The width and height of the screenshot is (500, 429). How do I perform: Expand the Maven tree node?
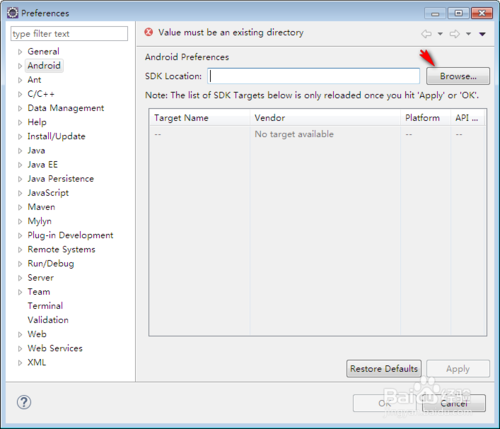tap(20, 207)
